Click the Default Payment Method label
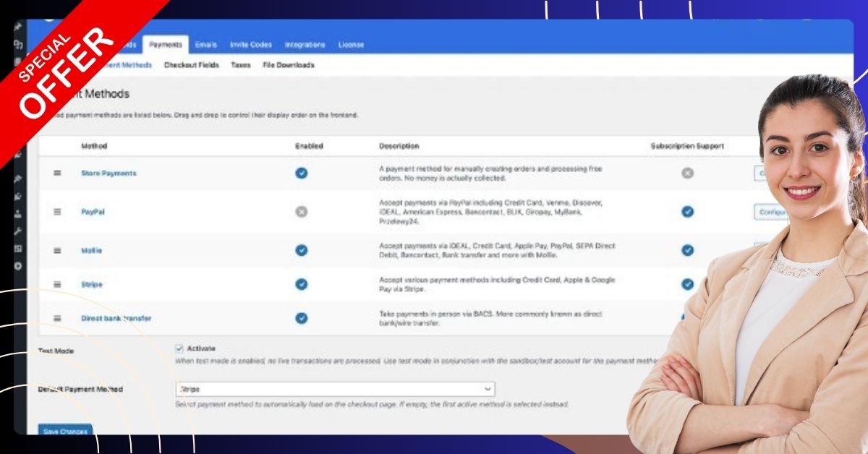868x454 pixels. point(80,389)
